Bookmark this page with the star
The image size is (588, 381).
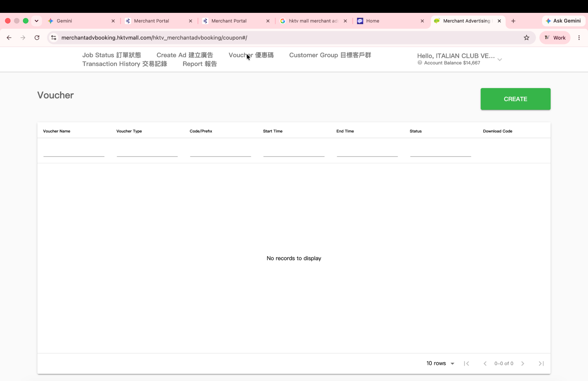pos(526,37)
